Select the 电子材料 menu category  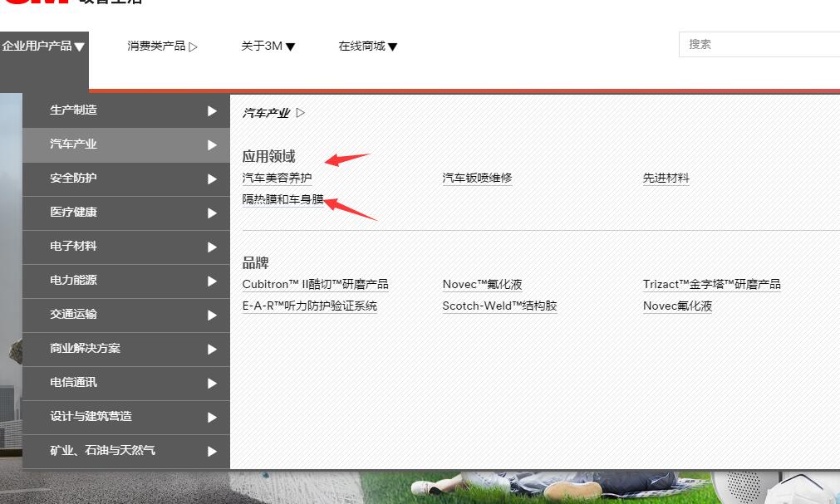126,247
